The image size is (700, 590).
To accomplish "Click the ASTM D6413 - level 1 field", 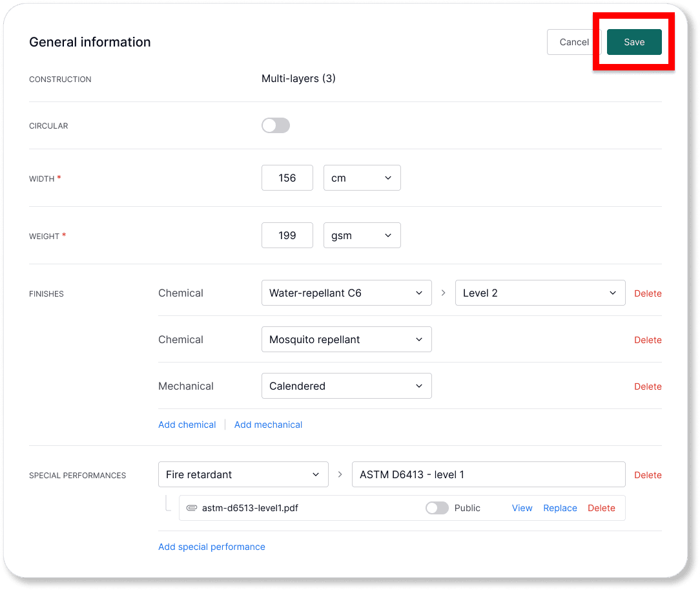I will [x=488, y=474].
